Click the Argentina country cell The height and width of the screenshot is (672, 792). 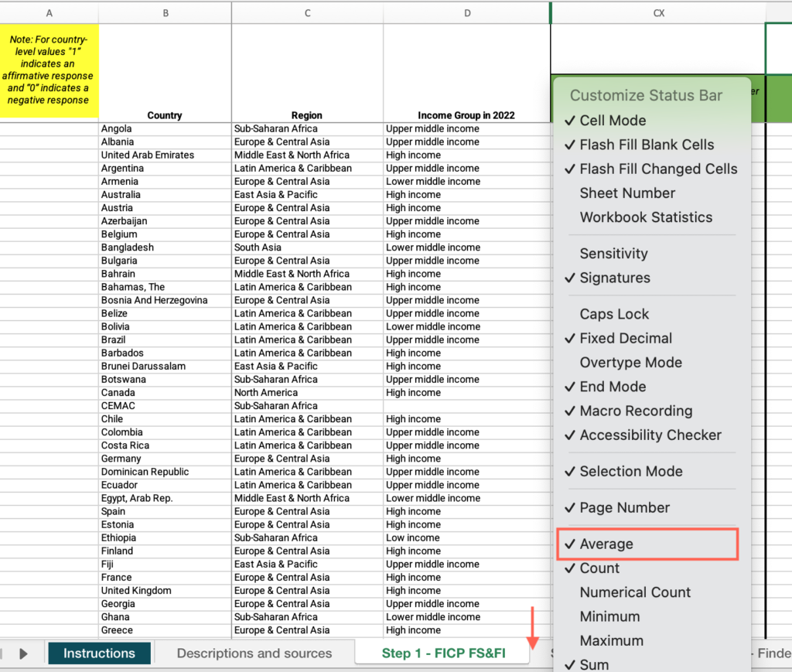(166, 168)
